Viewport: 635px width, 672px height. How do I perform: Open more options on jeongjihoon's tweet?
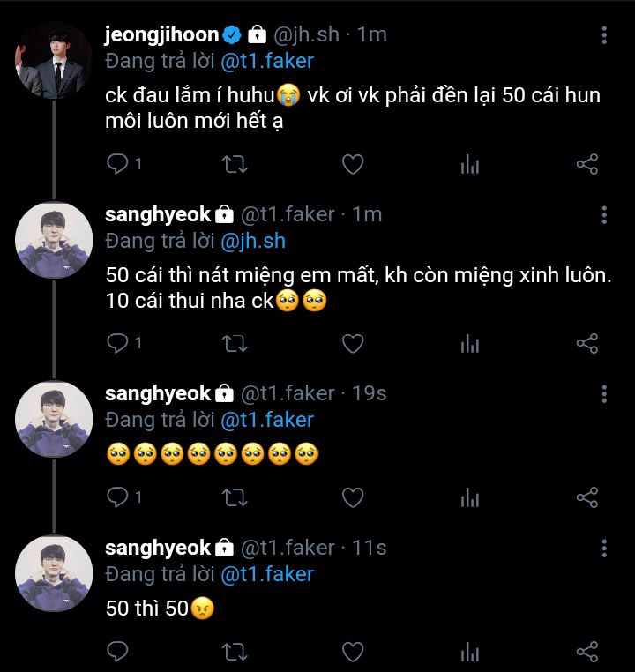pos(604,35)
